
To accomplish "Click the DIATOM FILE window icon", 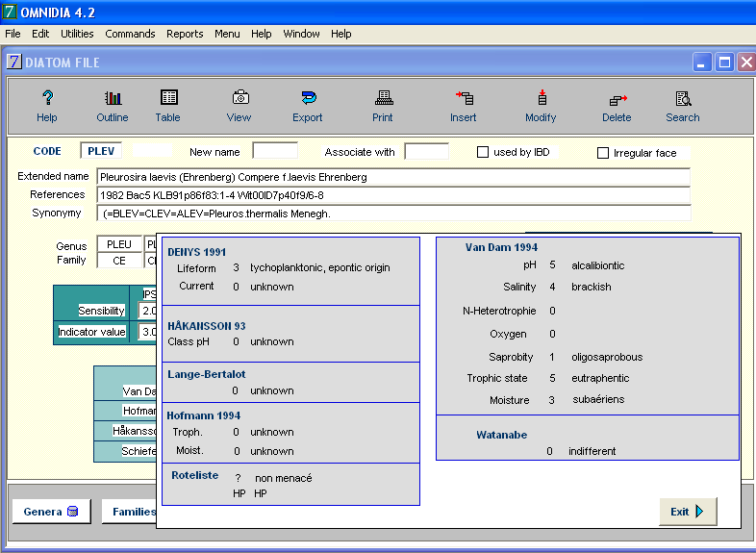I will coord(14,62).
